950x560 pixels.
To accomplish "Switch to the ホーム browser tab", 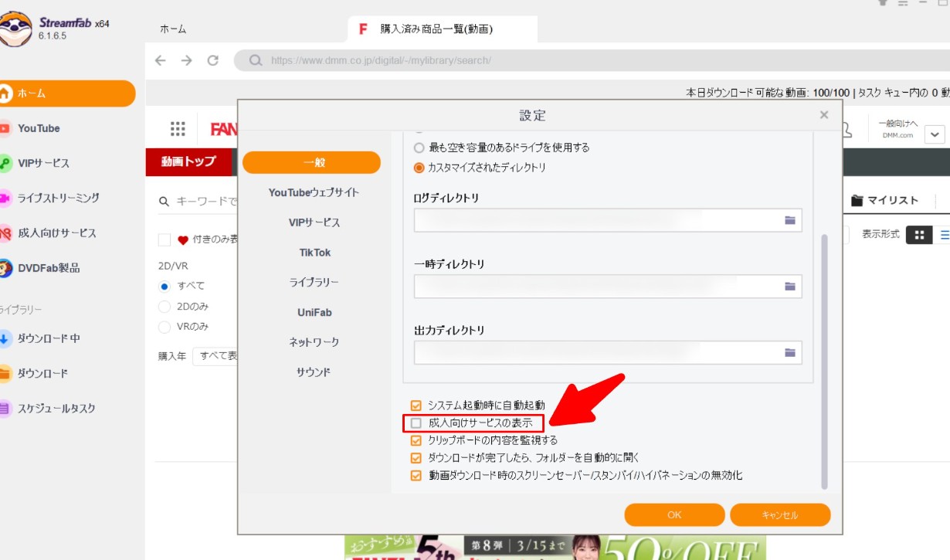I will (173, 29).
